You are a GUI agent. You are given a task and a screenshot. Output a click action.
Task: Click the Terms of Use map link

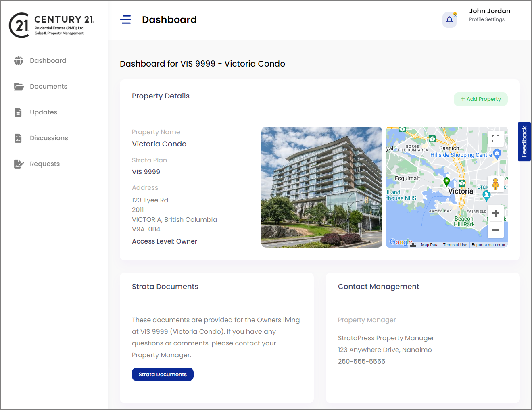pyautogui.click(x=455, y=244)
